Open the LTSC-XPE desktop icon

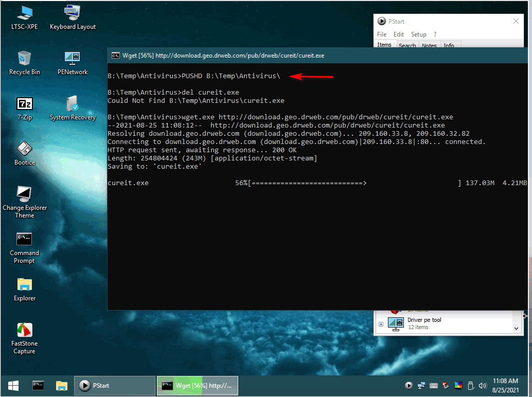click(x=24, y=18)
